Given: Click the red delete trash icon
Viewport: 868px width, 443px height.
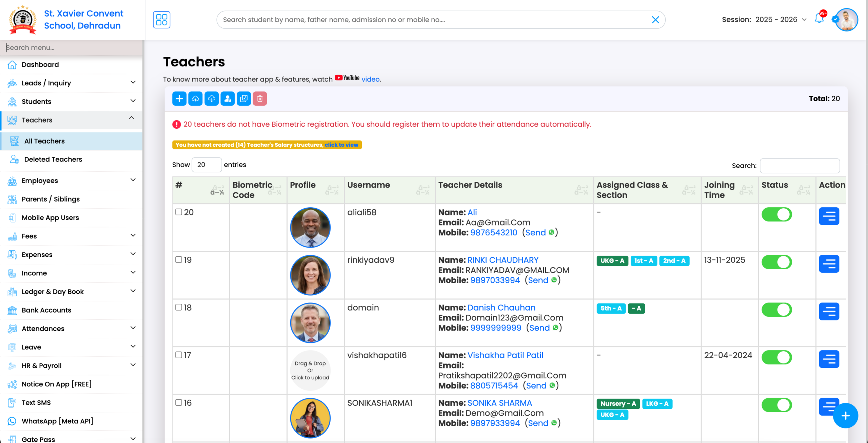Looking at the screenshot, I should pos(260,99).
